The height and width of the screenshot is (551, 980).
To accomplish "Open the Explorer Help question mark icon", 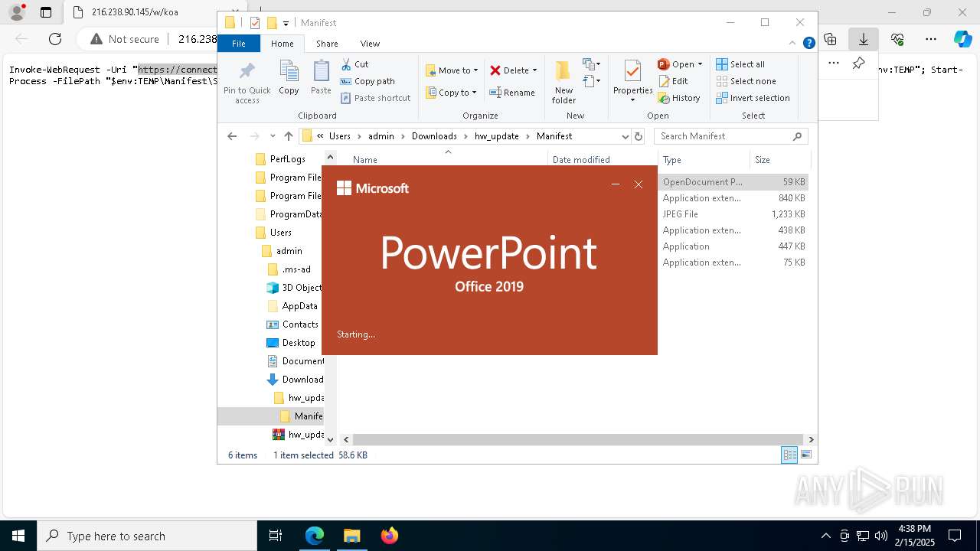I will click(808, 44).
